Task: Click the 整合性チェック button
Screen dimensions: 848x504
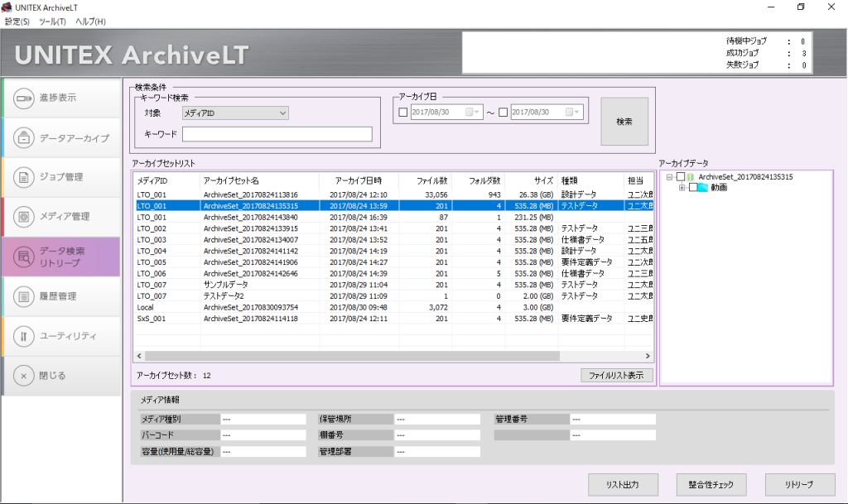Action: point(711,485)
